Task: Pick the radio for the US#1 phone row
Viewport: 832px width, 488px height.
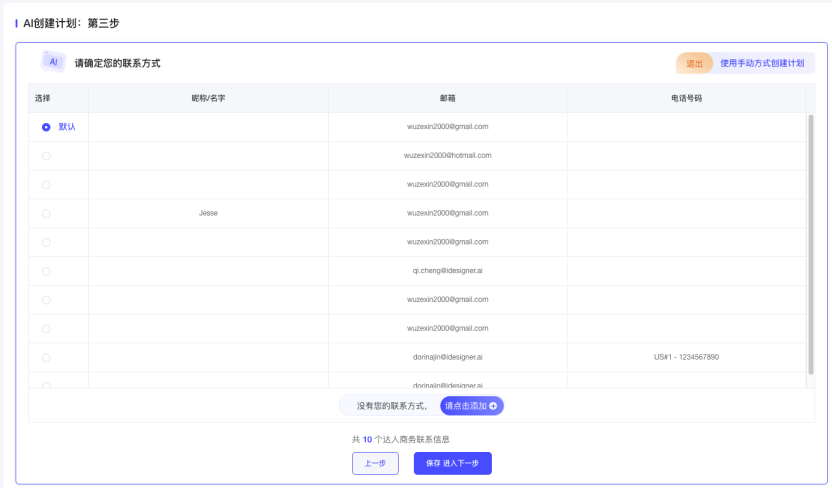Action: [x=46, y=357]
